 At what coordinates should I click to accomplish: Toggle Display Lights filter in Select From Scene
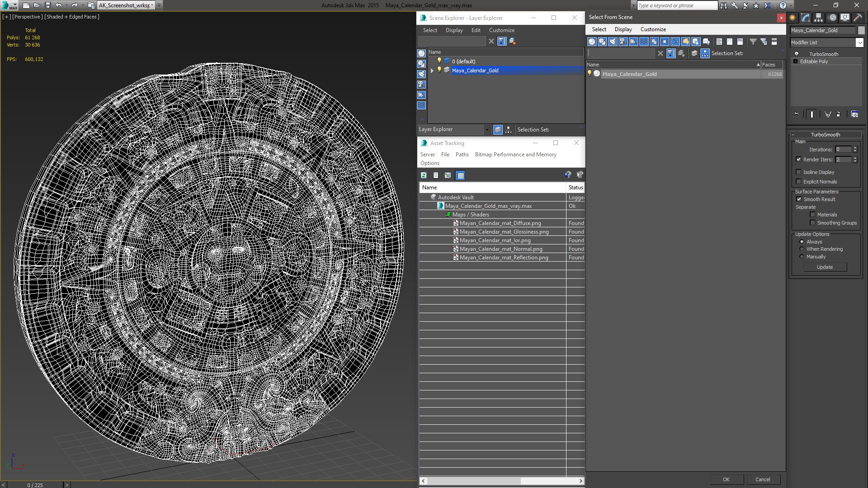click(613, 42)
